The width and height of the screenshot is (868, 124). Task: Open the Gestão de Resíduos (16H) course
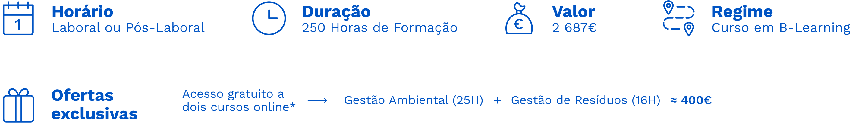tap(585, 100)
